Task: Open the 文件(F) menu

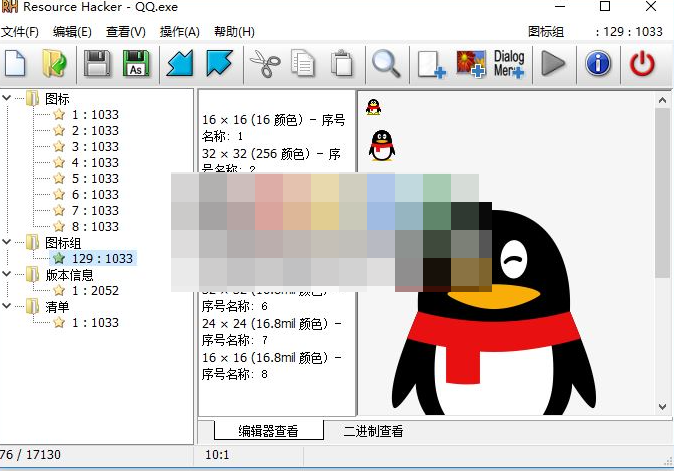Action: click(20, 32)
